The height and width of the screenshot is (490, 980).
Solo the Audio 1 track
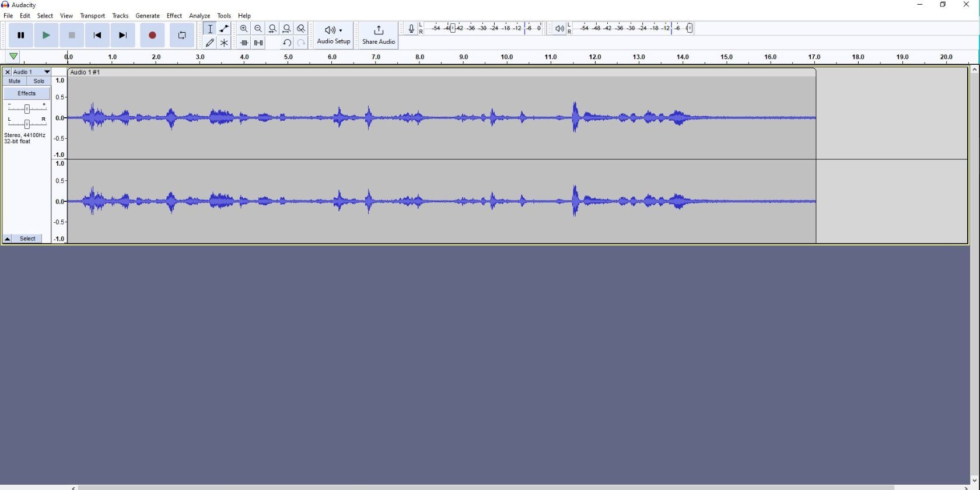click(39, 82)
